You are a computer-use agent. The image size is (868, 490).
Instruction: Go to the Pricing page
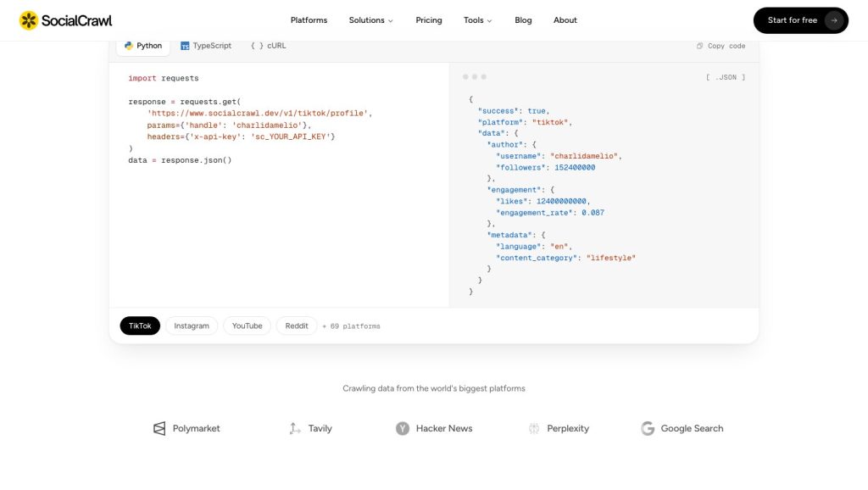coord(429,20)
